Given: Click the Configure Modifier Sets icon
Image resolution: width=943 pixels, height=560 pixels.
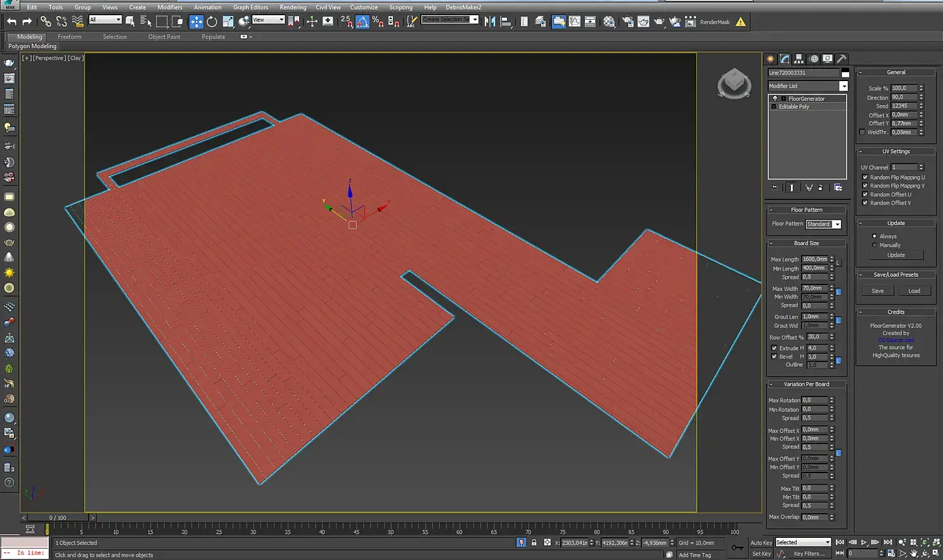Looking at the screenshot, I should tap(838, 188).
